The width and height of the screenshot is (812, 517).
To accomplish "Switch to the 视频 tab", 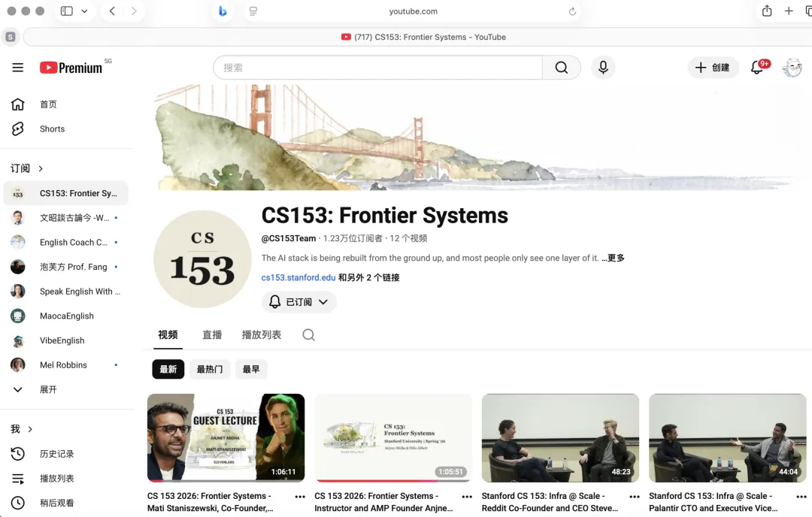I will pyautogui.click(x=168, y=335).
